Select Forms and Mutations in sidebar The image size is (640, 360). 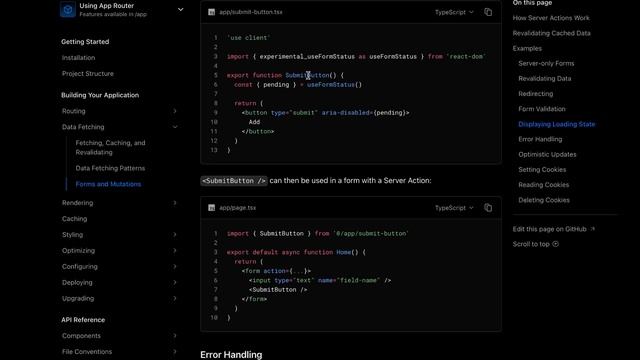pyautogui.click(x=108, y=184)
